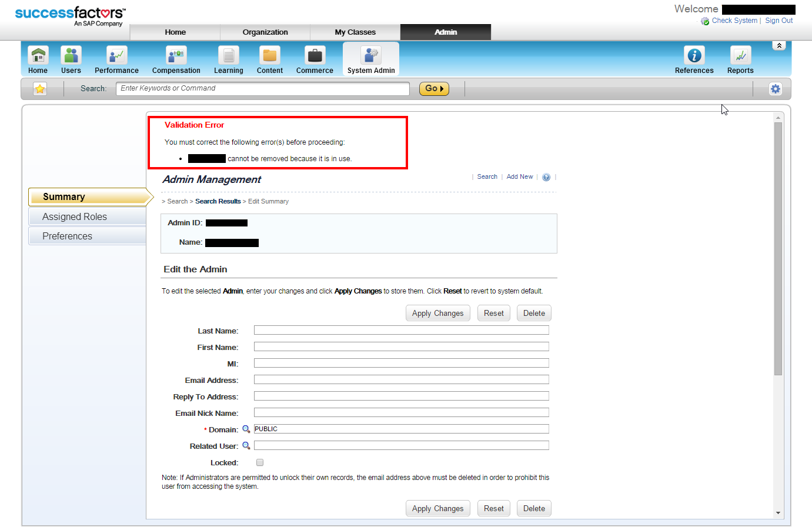Click the bottom Reset button
The width and height of the screenshot is (812, 530).
point(494,508)
